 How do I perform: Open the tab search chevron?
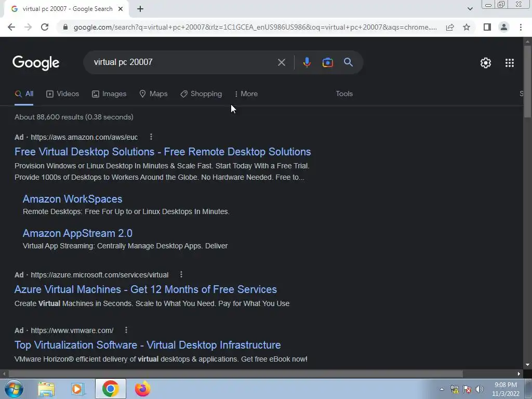(470, 9)
